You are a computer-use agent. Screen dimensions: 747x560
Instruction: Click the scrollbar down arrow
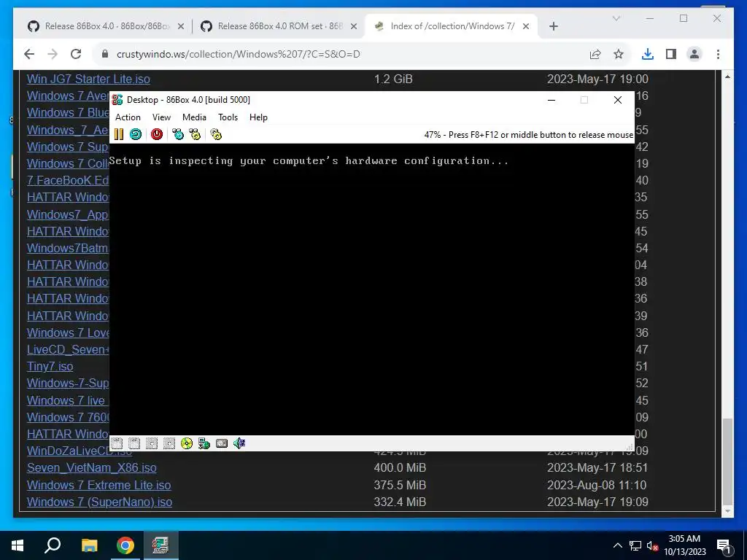pyautogui.click(x=727, y=511)
